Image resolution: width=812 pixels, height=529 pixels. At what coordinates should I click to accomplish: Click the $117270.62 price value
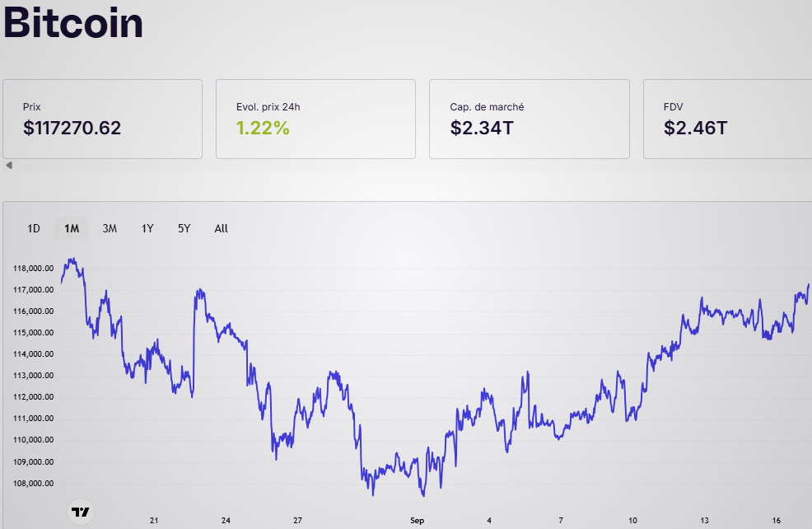(x=72, y=128)
